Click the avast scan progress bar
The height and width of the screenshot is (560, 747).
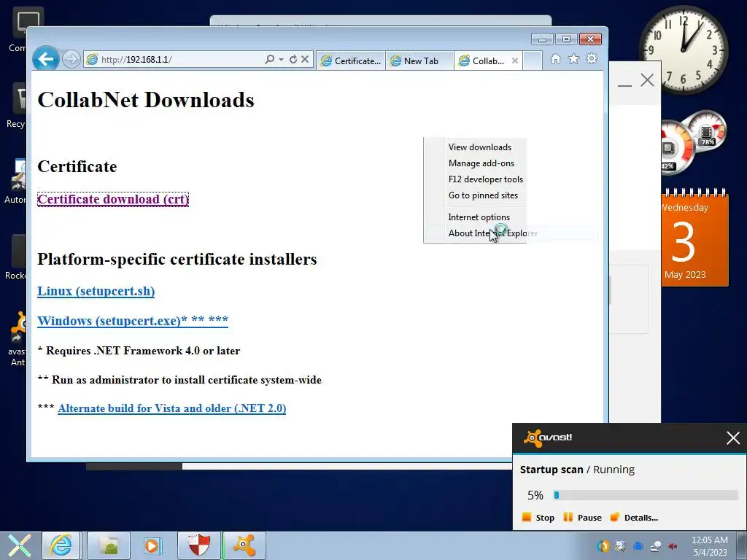tap(646, 495)
